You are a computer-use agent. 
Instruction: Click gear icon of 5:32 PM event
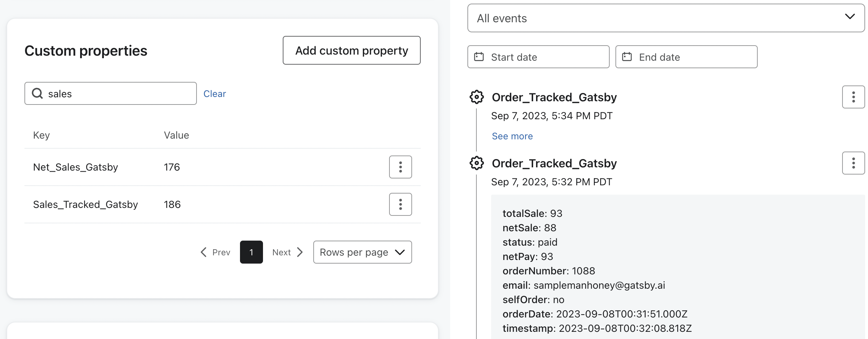[477, 163]
